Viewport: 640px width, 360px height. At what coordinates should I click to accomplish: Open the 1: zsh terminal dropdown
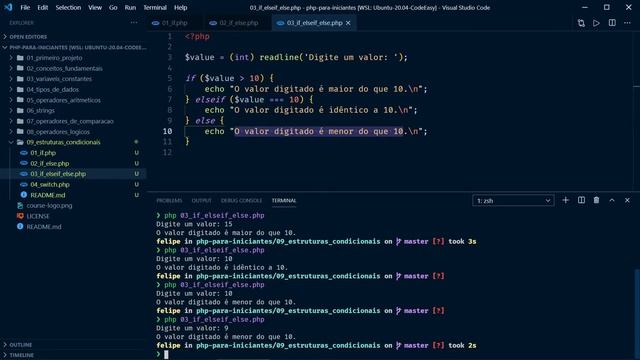pos(513,201)
